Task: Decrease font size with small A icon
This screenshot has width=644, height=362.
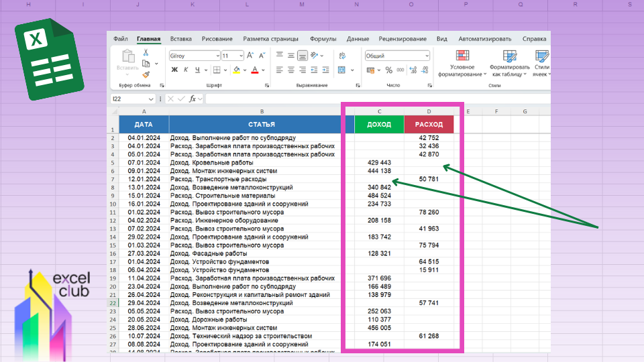Action: click(x=262, y=56)
